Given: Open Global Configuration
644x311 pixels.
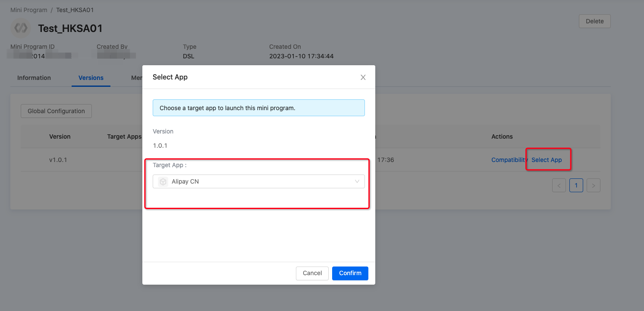Looking at the screenshot, I should point(56,111).
